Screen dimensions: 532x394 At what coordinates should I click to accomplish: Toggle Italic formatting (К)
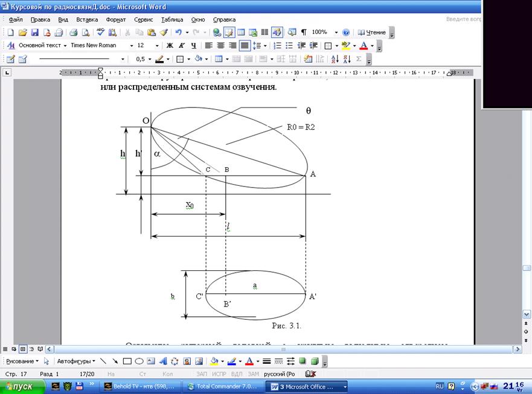coord(181,46)
